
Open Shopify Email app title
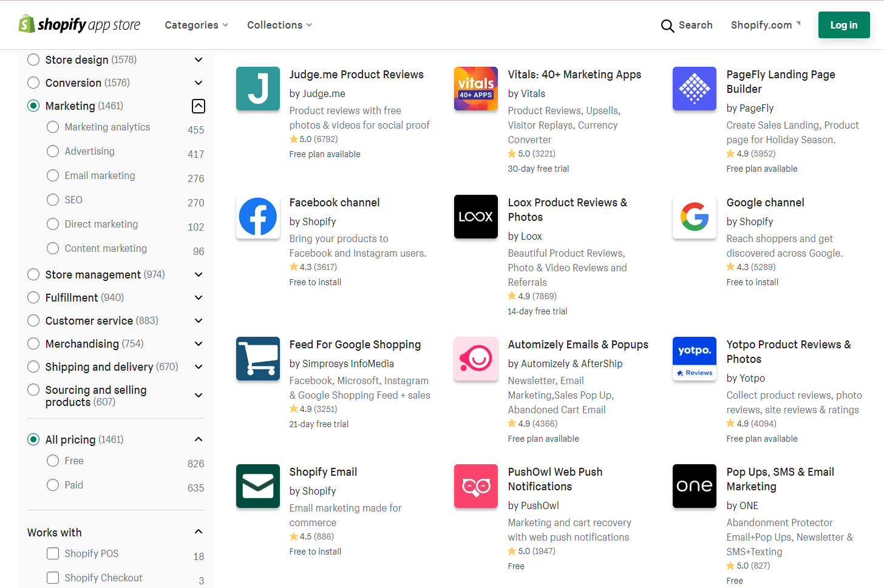323,472
